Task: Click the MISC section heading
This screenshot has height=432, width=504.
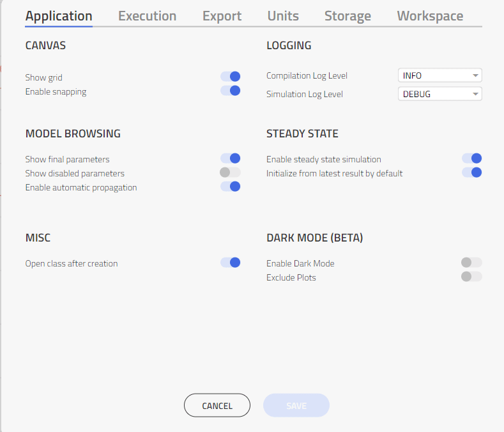Action: pyautogui.click(x=38, y=238)
